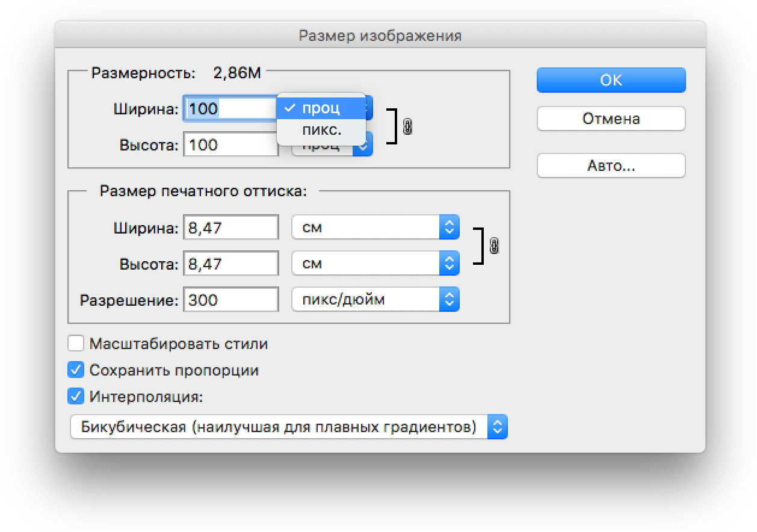This screenshot has width=757, height=532.
Task: Click the pixel dimensions chain link icon
Action: click(407, 127)
